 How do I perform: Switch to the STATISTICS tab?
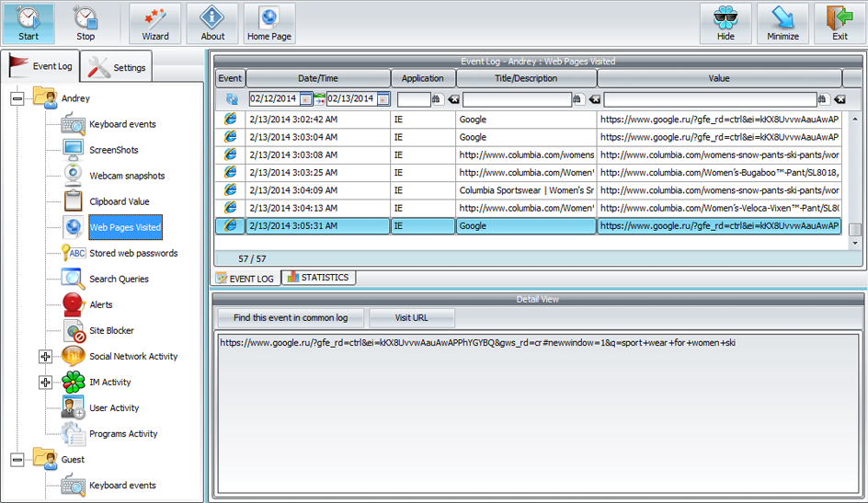pyautogui.click(x=318, y=277)
